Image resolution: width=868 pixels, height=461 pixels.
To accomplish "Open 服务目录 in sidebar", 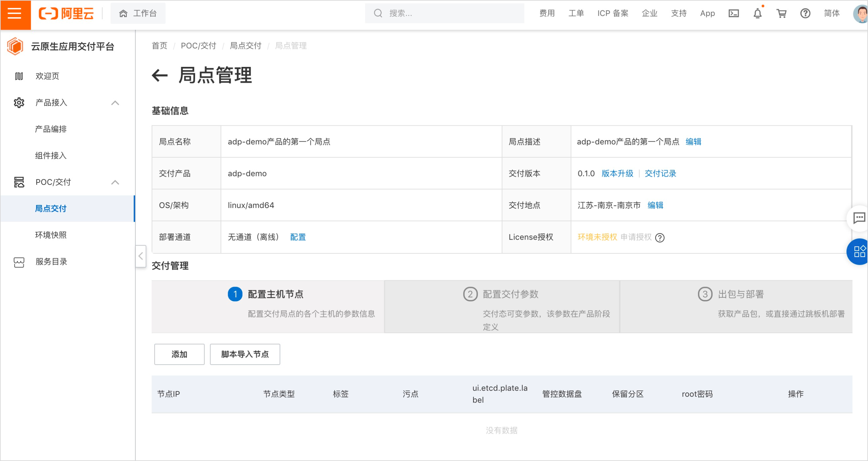I will (51, 262).
